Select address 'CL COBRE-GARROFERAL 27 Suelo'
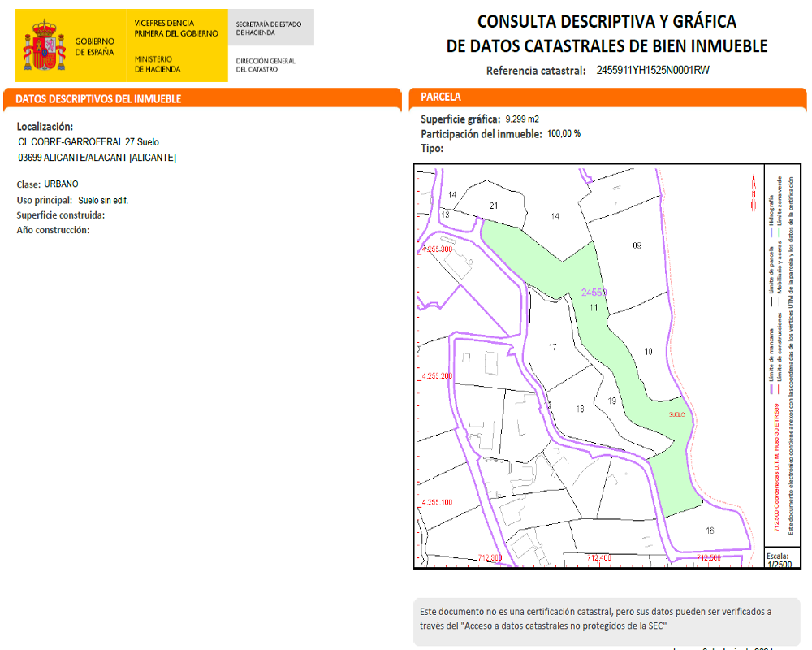This screenshot has height=650, width=812. tap(89, 142)
